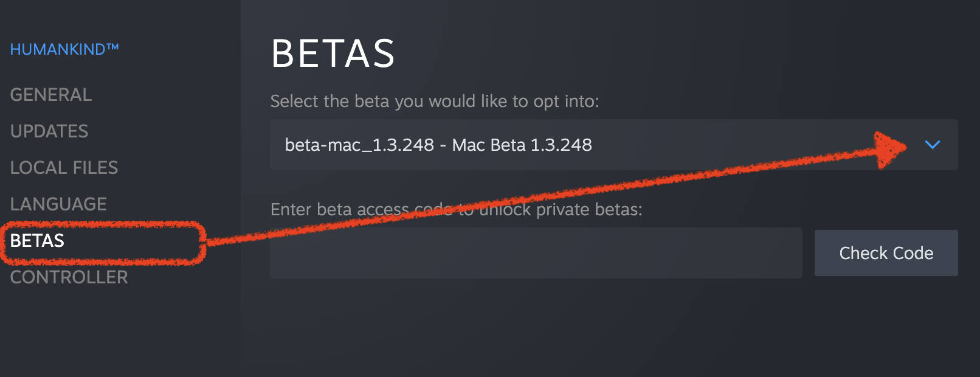Image resolution: width=980 pixels, height=377 pixels.
Task: Switch to the GENERAL tab
Action: point(51,95)
